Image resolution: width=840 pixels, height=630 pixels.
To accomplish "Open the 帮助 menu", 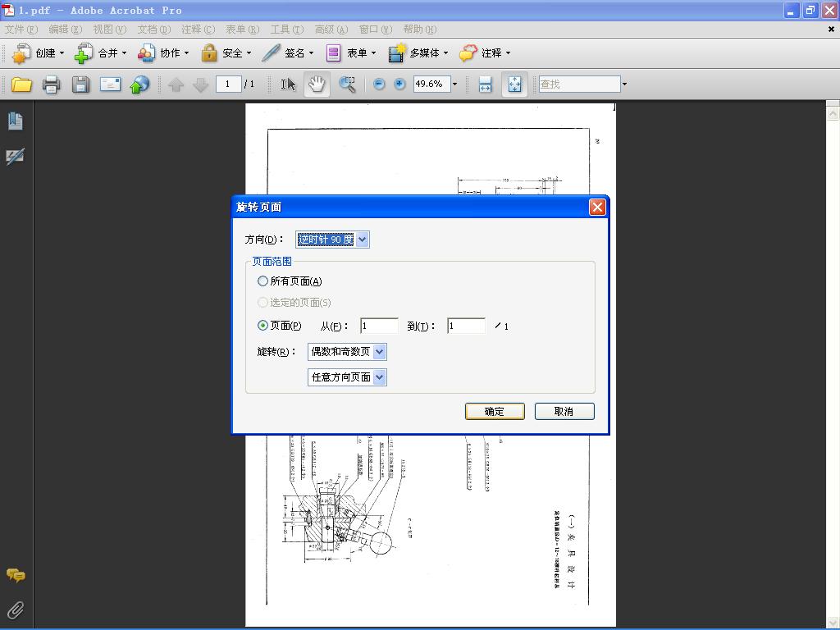I will [x=419, y=30].
